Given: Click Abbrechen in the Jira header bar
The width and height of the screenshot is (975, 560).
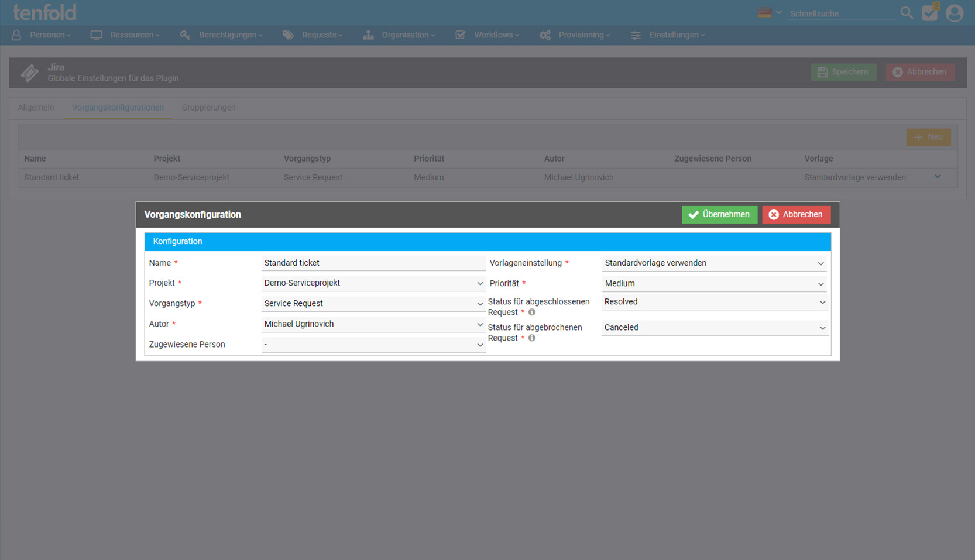Looking at the screenshot, I should tap(919, 72).
